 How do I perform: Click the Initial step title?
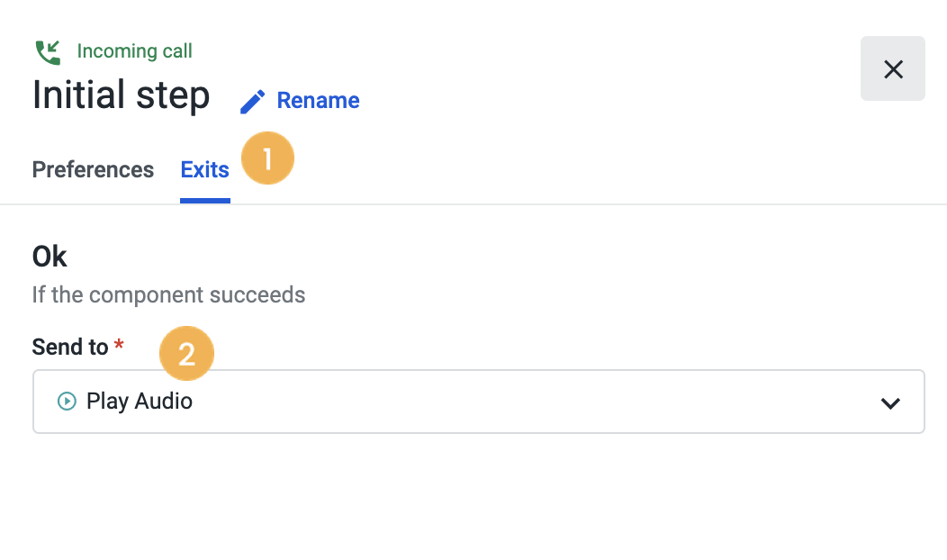point(121,95)
